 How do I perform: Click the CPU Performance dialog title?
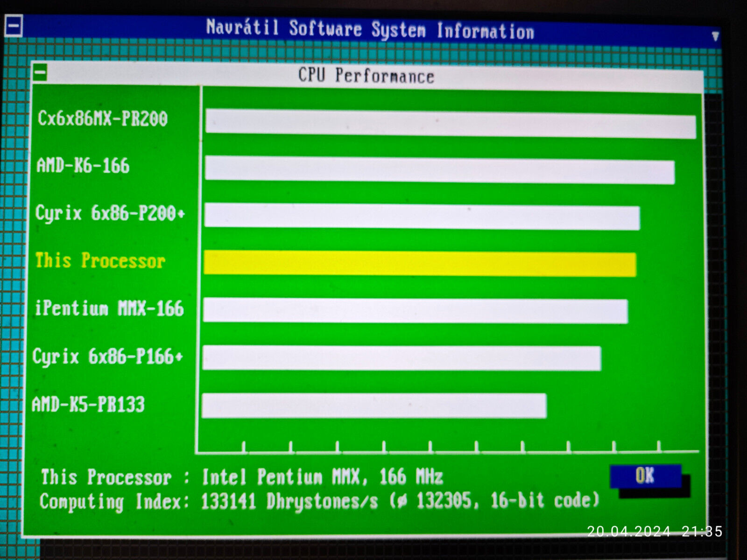coord(366,76)
